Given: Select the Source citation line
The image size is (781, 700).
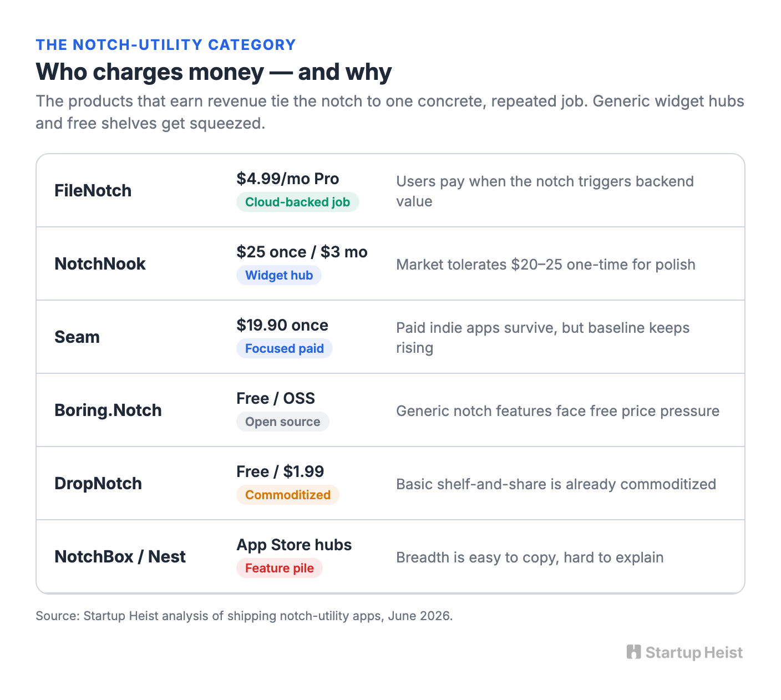Looking at the screenshot, I should tap(244, 616).
